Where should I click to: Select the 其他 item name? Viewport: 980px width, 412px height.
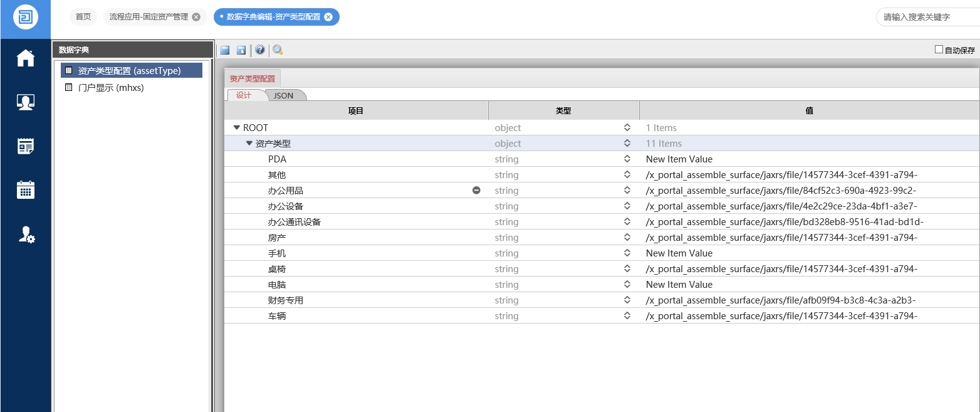tap(277, 174)
